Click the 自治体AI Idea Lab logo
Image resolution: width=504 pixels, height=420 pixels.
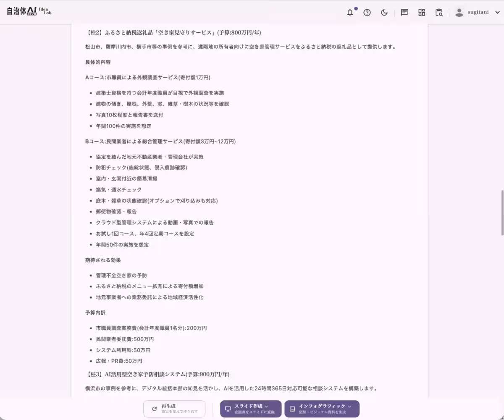tap(29, 12)
